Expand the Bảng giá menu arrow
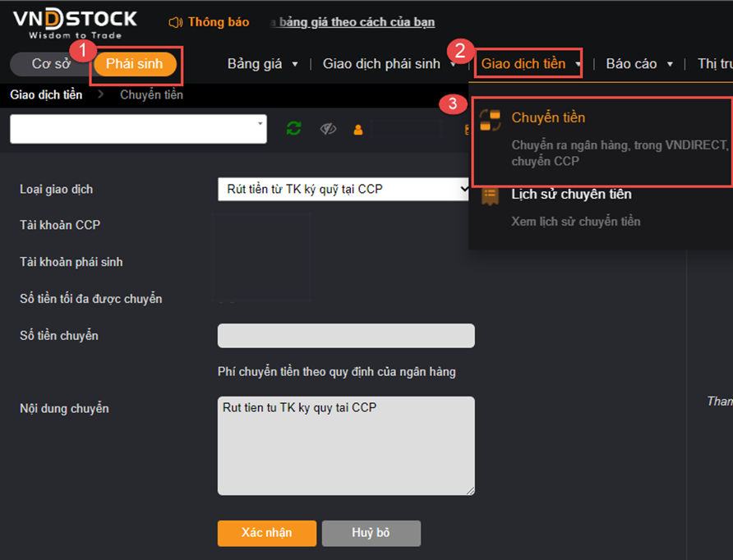Viewport: 733px width, 560px height. point(295,64)
